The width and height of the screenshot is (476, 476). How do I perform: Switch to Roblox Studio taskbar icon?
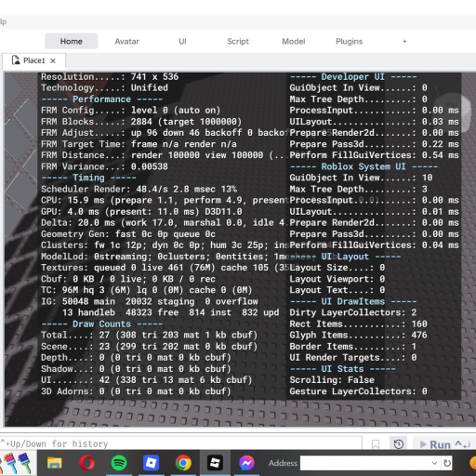coord(215,463)
